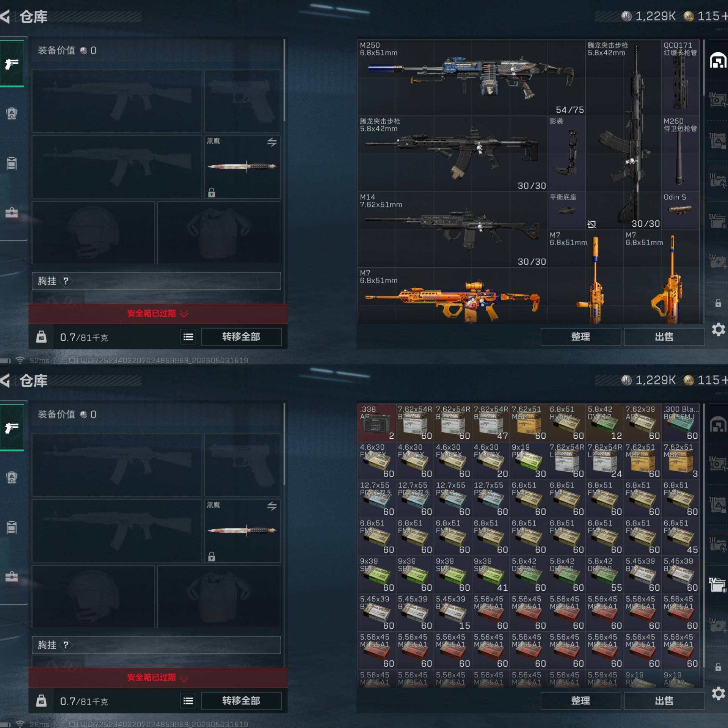728x728 pixels.
Task: Click the lower 出售 sell button
Action: [x=664, y=701]
